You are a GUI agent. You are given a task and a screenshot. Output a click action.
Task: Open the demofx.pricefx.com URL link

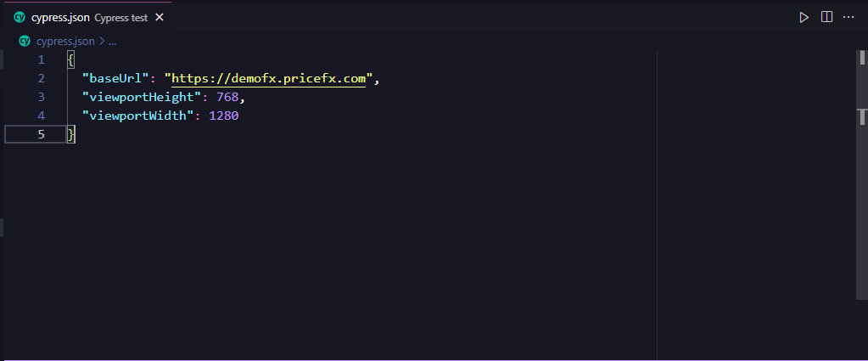[269, 79]
